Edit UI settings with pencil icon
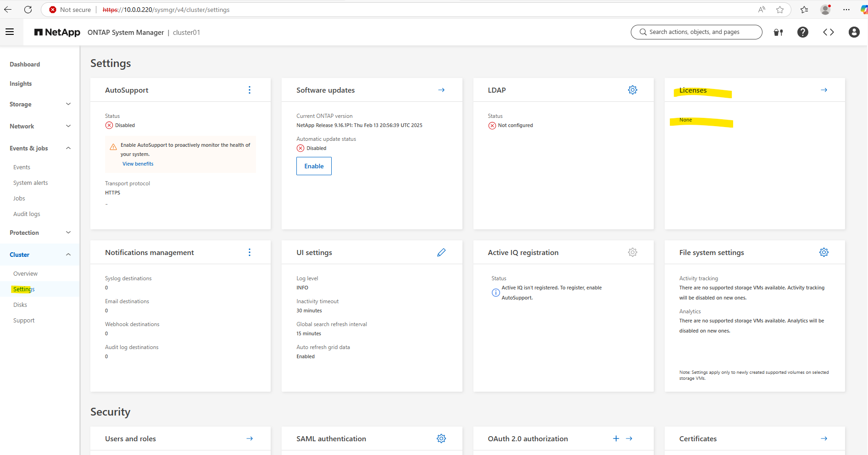The width and height of the screenshot is (868, 455). coord(441,252)
